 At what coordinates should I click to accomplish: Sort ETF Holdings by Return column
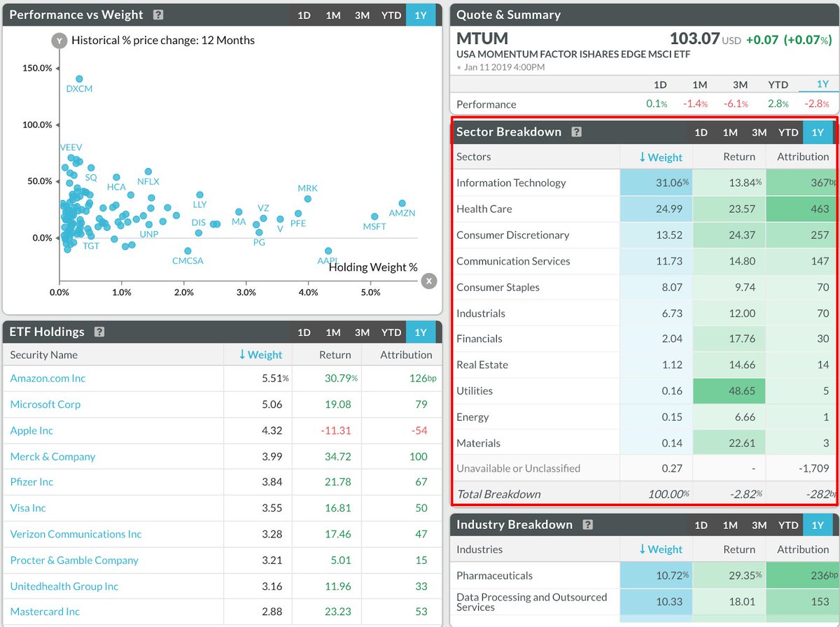click(335, 355)
